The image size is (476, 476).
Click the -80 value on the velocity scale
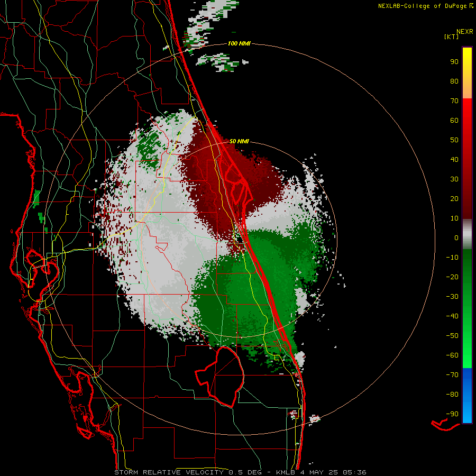coord(452,395)
